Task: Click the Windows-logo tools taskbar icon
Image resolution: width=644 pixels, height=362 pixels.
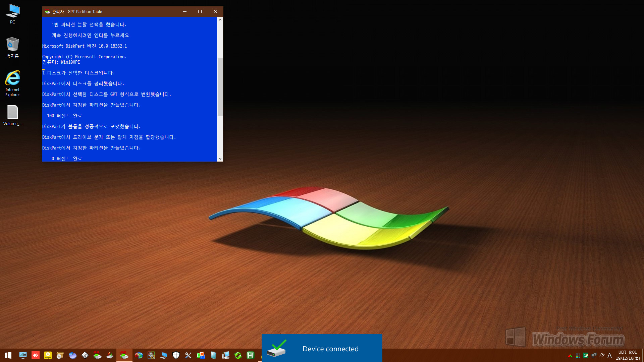Action: click(151, 355)
